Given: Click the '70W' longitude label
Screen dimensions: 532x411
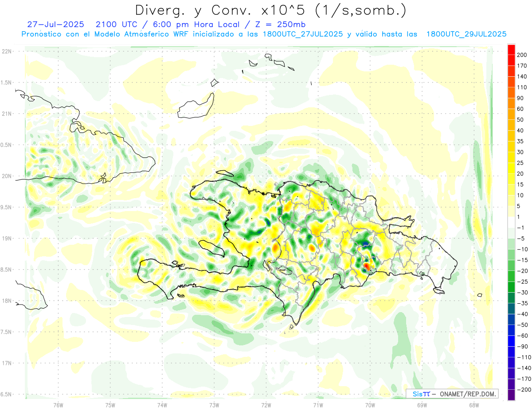Looking at the screenshot, I should (370, 405).
